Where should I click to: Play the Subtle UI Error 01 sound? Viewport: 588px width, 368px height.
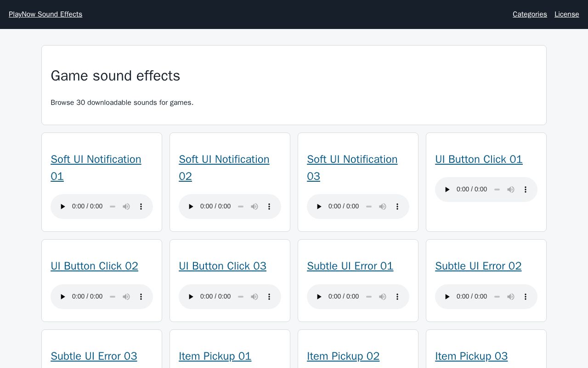(x=319, y=297)
